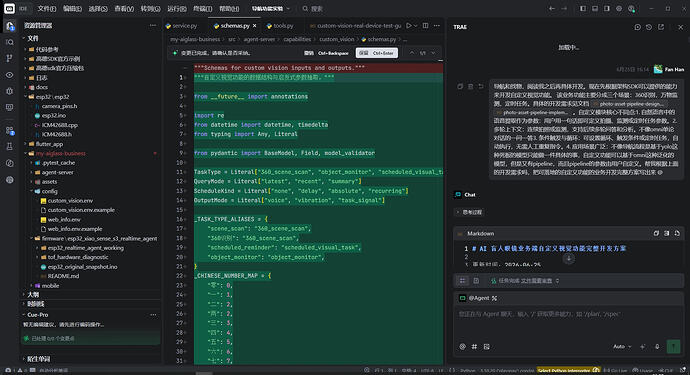
Task: Toggle the secondary sidebar layout icon
Action: (x=607, y=8)
